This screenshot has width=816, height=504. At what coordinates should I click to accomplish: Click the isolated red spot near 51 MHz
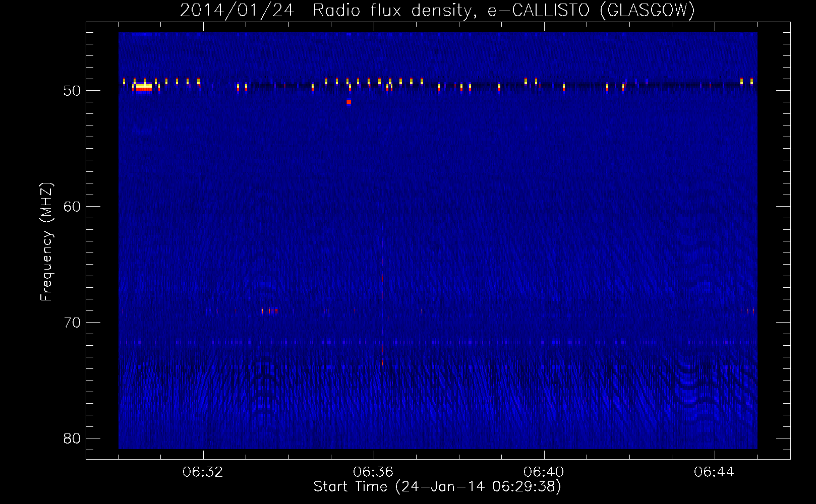(348, 102)
